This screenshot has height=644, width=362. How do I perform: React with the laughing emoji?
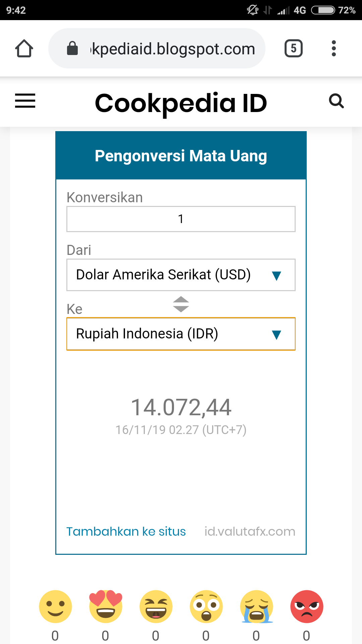tap(156, 606)
